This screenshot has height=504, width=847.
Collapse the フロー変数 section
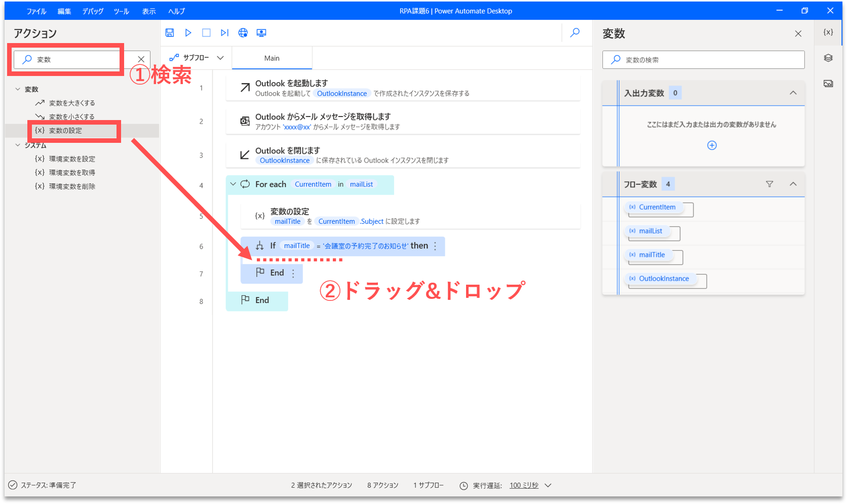click(x=793, y=184)
